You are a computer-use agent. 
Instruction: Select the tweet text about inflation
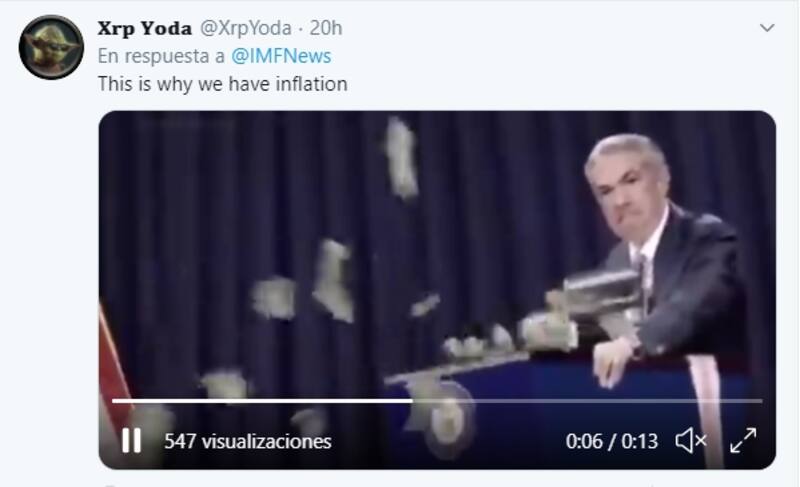click(x=222, y=84)
